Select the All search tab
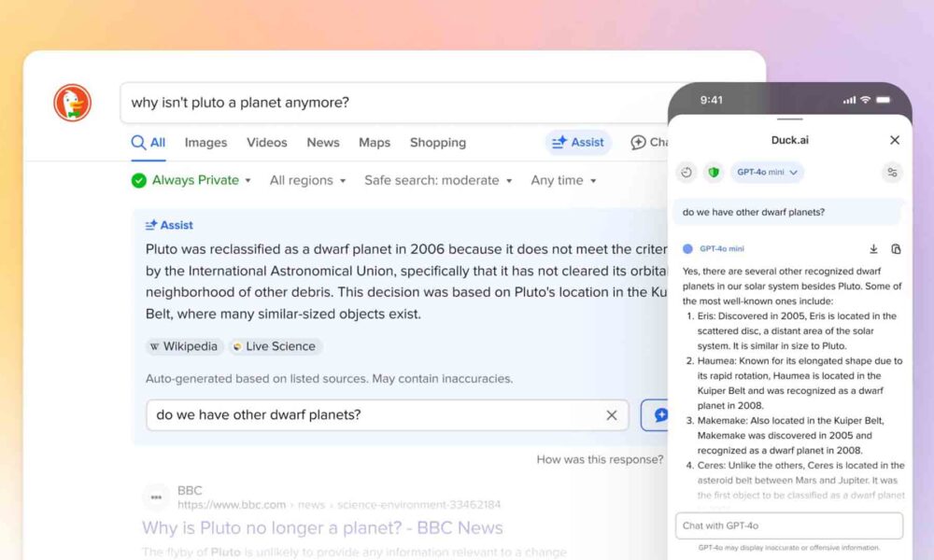This screenshot has height=560, width=934. [x=149, y=142]
